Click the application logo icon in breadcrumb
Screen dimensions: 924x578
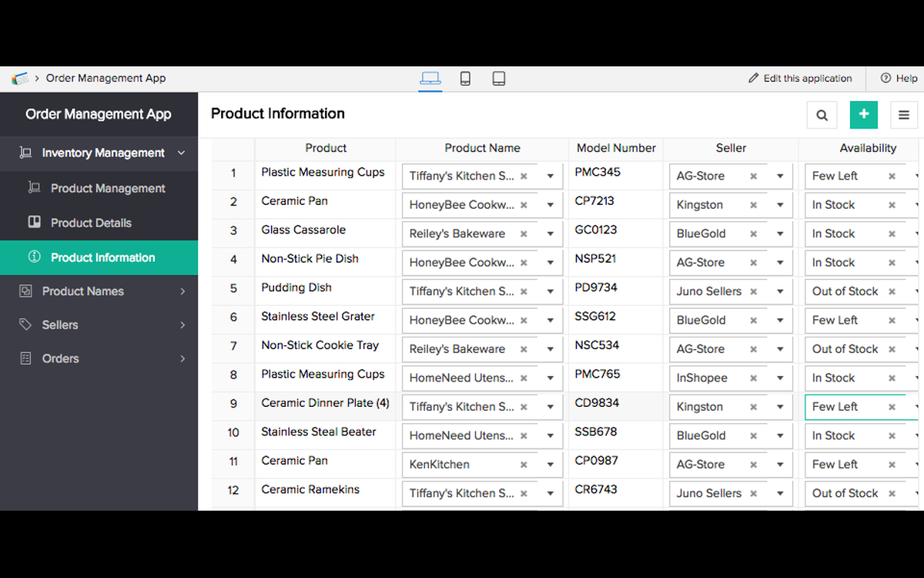(x=20, y=78)
